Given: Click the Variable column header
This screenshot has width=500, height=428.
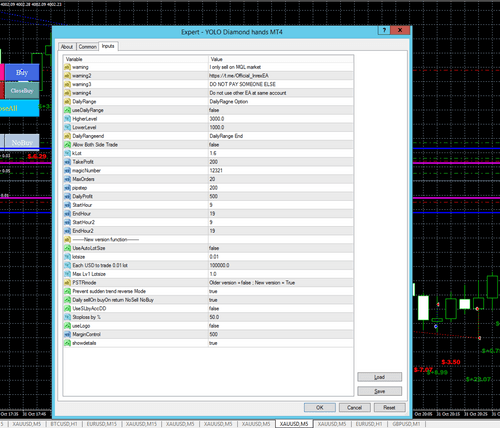Looking at the screenshot, I should tap(136, 59).
